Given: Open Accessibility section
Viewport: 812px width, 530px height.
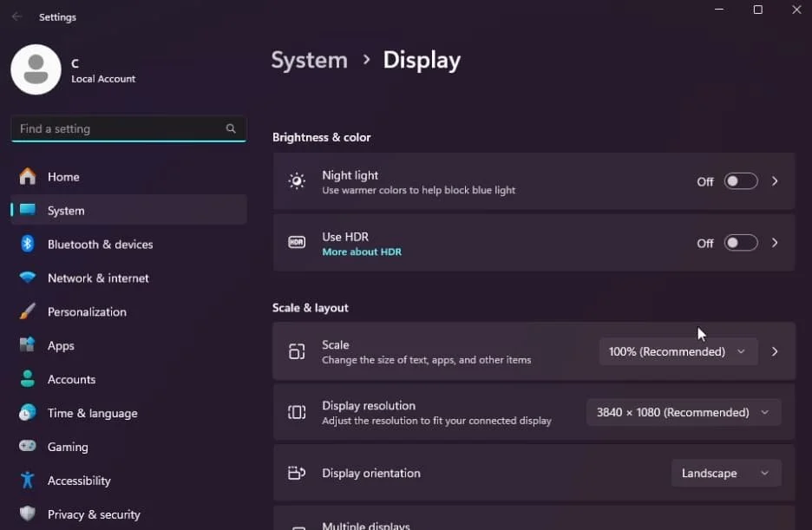Looking at the screenshot, I should 128,481.
